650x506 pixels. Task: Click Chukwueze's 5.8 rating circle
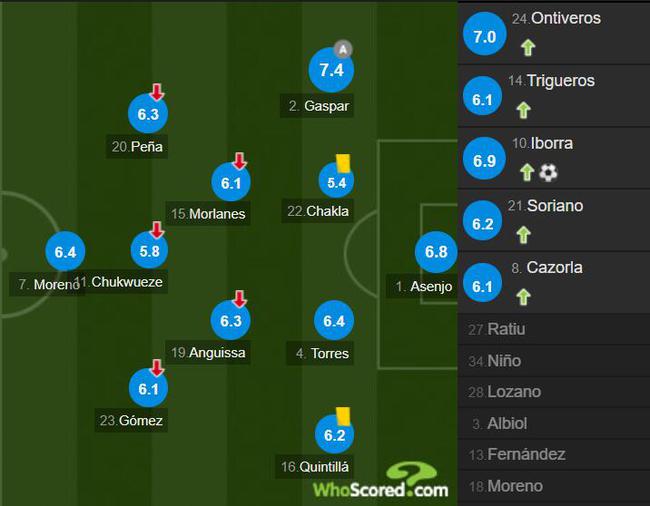149,251
